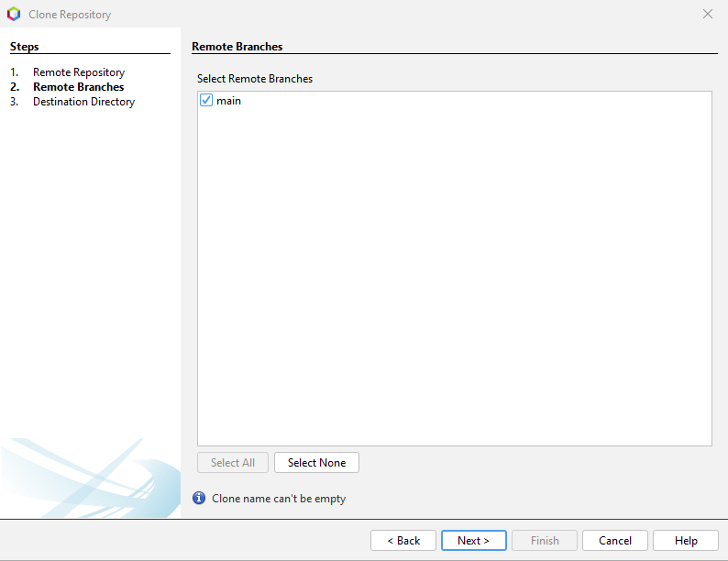Select step 1 Remote Repository
The image size is (728, 561).
point(78,72)
